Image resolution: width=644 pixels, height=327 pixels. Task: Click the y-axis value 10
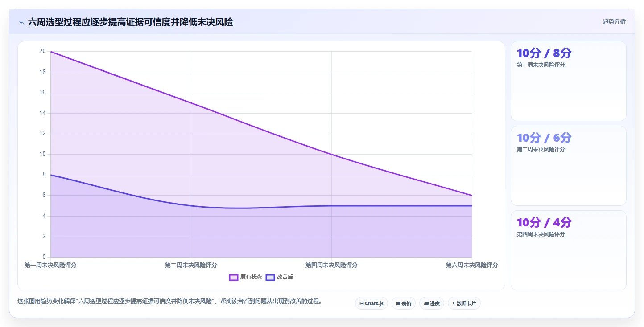click(42, 154)
